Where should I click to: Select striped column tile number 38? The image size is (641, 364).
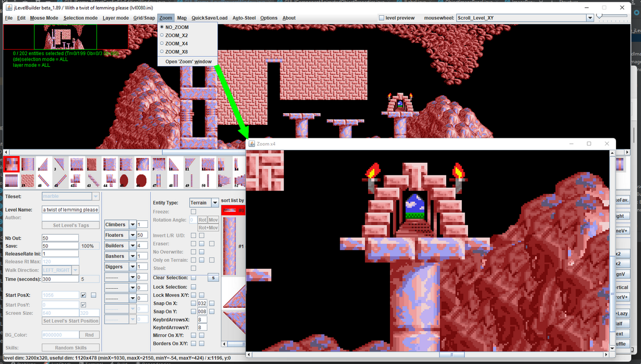[x=12, y=180]
